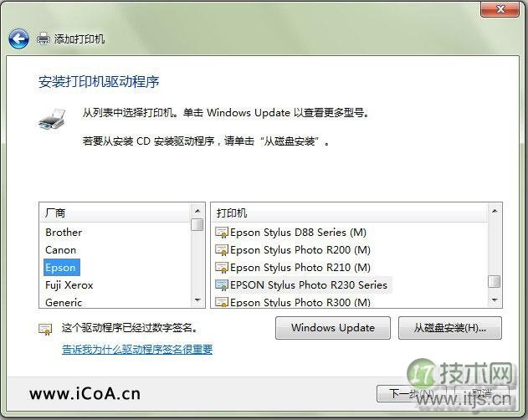Click the Epson Stylus Photo R200 driver icon

pos(222,250)
